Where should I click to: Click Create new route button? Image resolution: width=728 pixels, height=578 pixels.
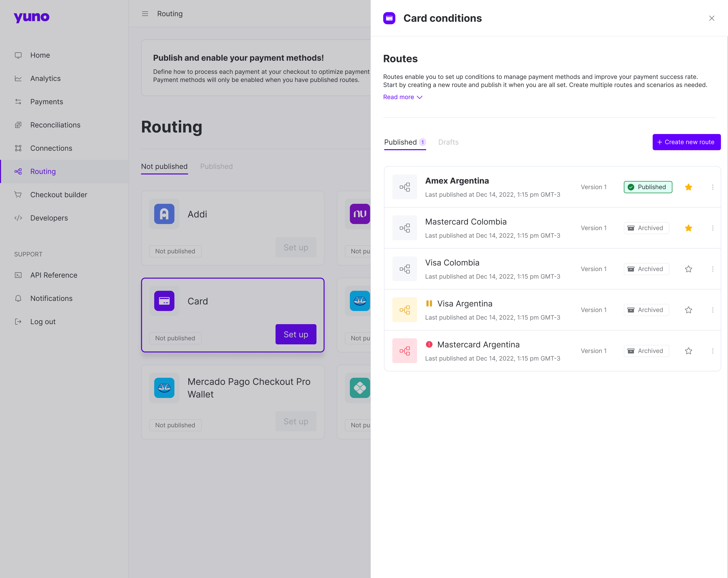tap(686, 142)
